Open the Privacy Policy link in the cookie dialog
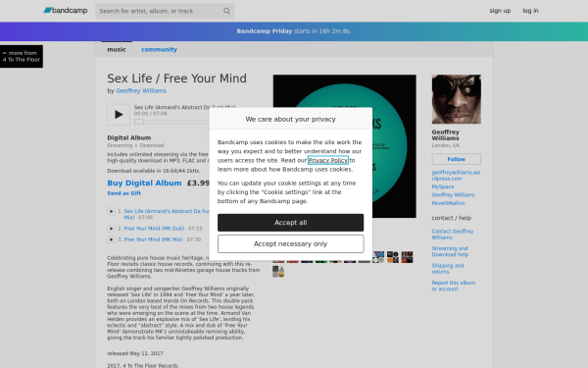The width and height of the screenshot is (588, 368). [x=328, y=160]
